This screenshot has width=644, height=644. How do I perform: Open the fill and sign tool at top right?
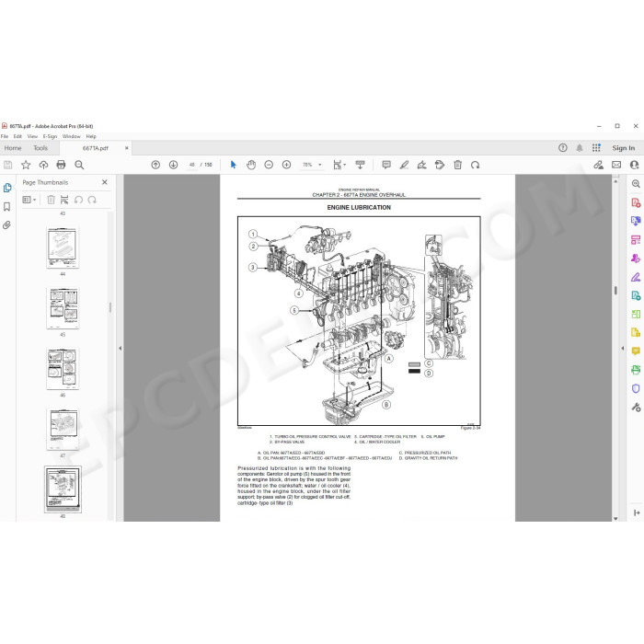(598, 165)
